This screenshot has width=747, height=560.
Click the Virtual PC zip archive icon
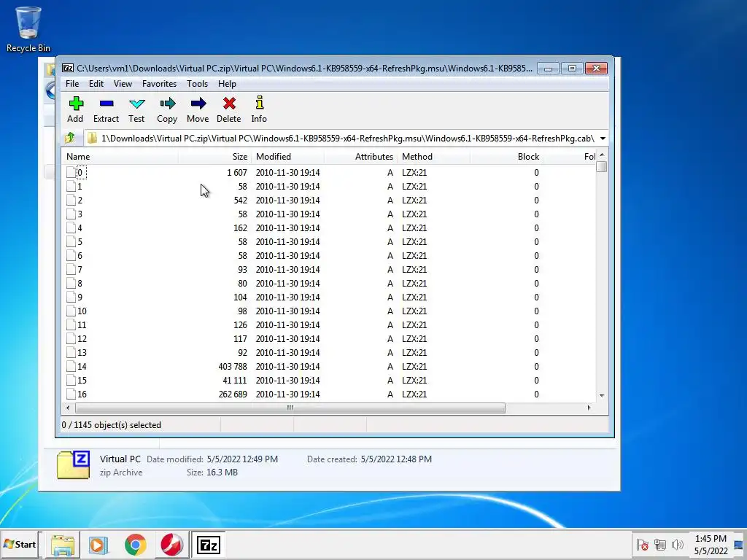[x=73, y=464]
